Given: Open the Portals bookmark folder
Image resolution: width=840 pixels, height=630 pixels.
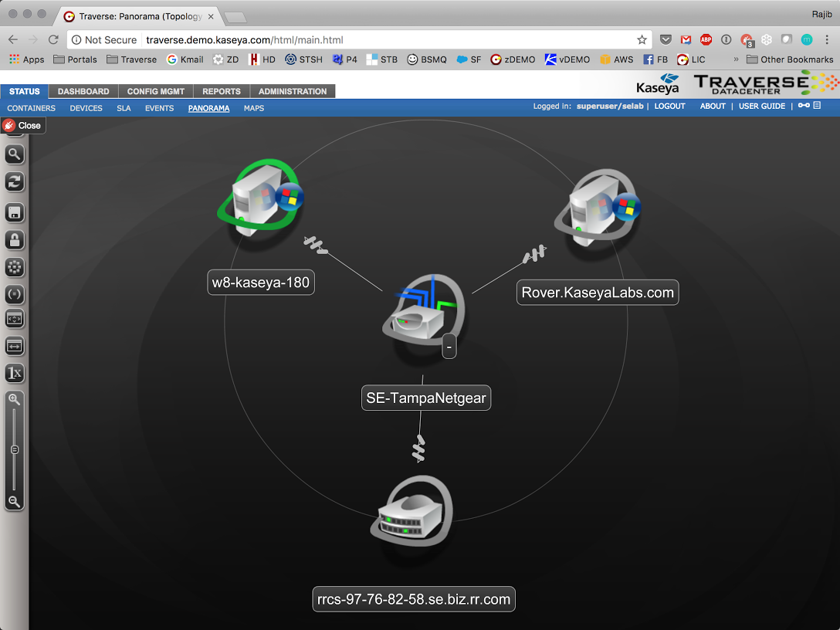Looking at the screenshot, I should coord(75,59).
